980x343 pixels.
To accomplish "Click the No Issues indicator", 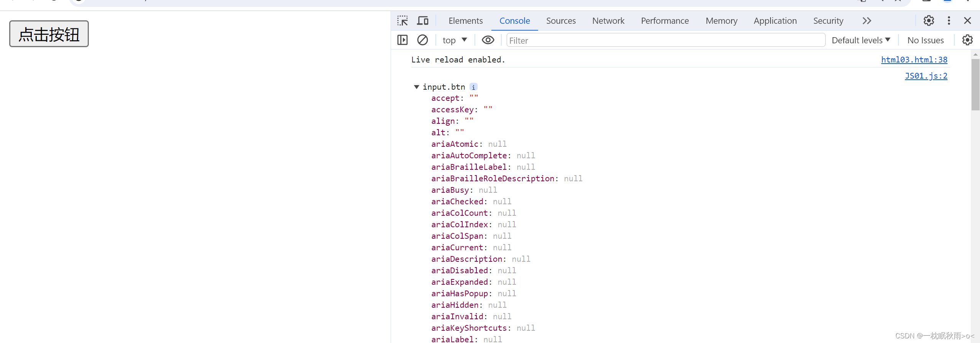I will (x=925, y=40).
